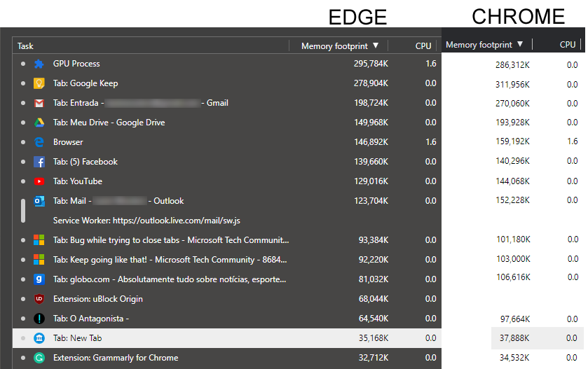Click Chrome memory value 311,956K

(x=512, y=84)
